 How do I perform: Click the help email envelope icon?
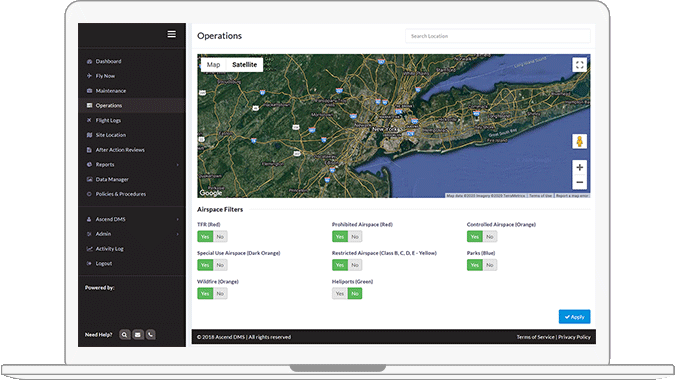tap(137, 334)
